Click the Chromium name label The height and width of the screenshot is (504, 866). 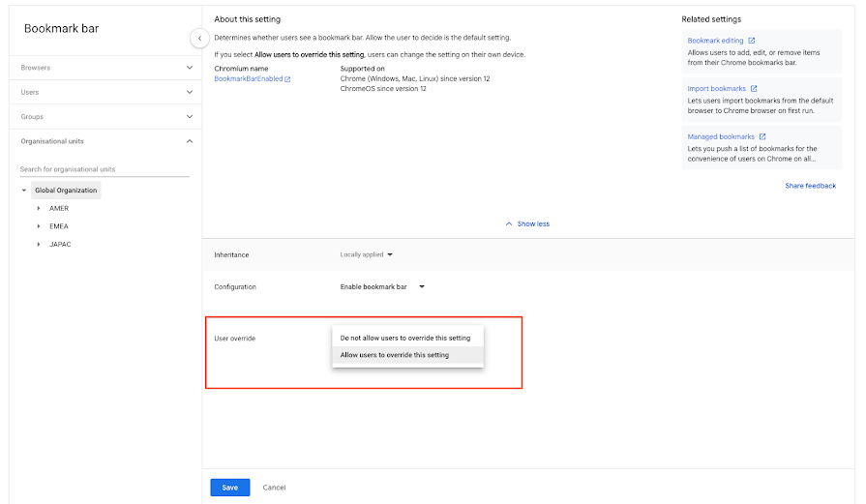[241, 69]
